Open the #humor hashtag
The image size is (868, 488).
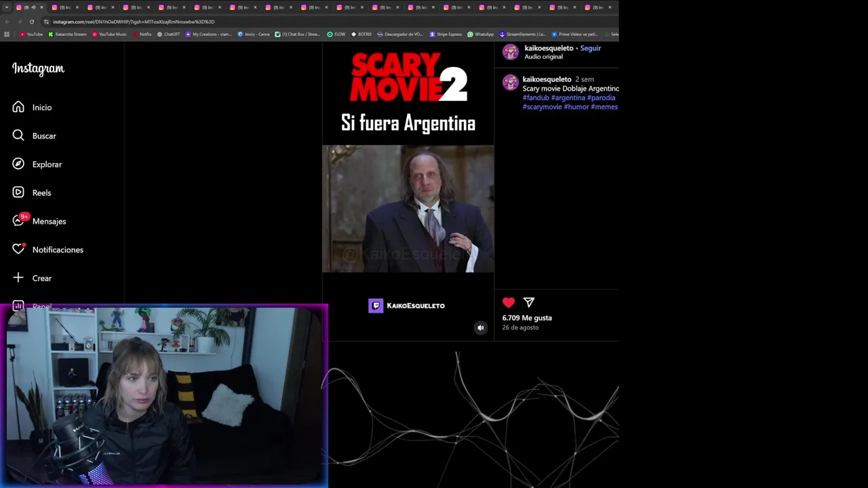(x=576, y=107)
